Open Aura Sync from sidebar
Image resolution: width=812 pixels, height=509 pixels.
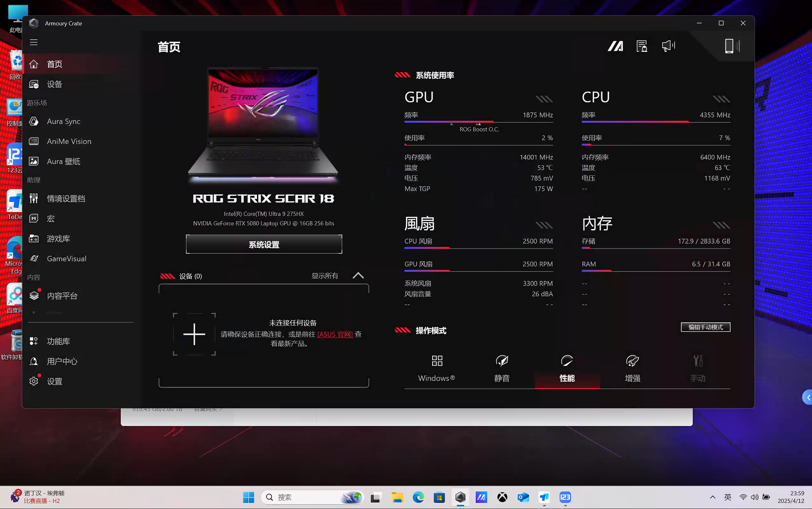tap(63, 121)
